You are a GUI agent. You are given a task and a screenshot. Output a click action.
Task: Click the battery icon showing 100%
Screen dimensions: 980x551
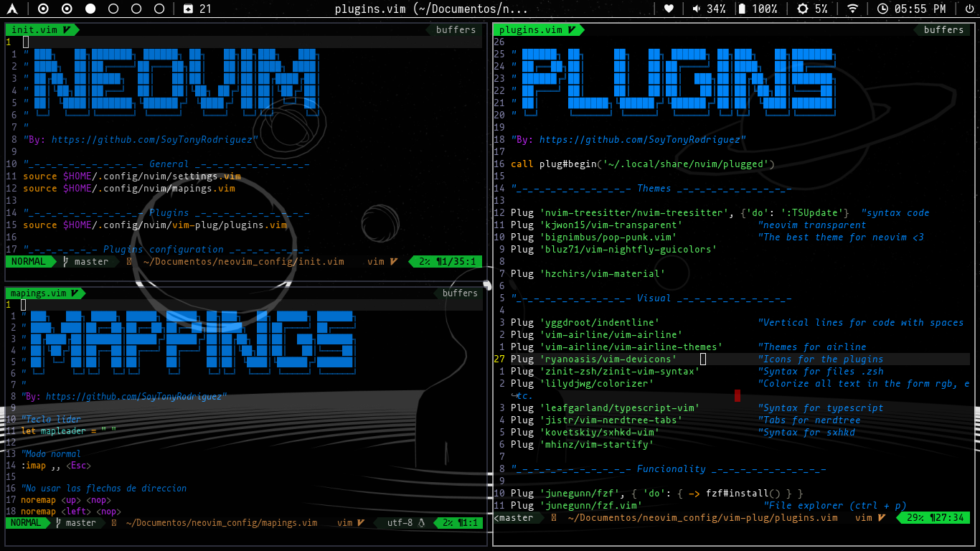742,9
